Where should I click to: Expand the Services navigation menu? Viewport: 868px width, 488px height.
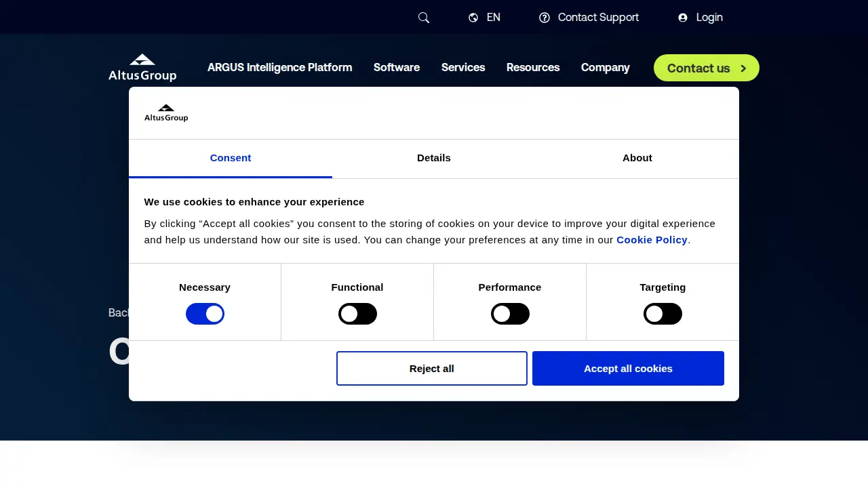463,68
